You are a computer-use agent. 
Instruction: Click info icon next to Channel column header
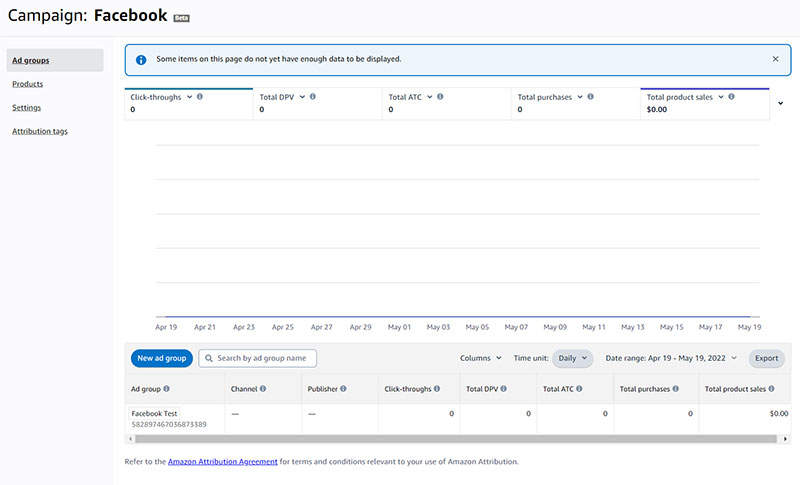[263, 388]
